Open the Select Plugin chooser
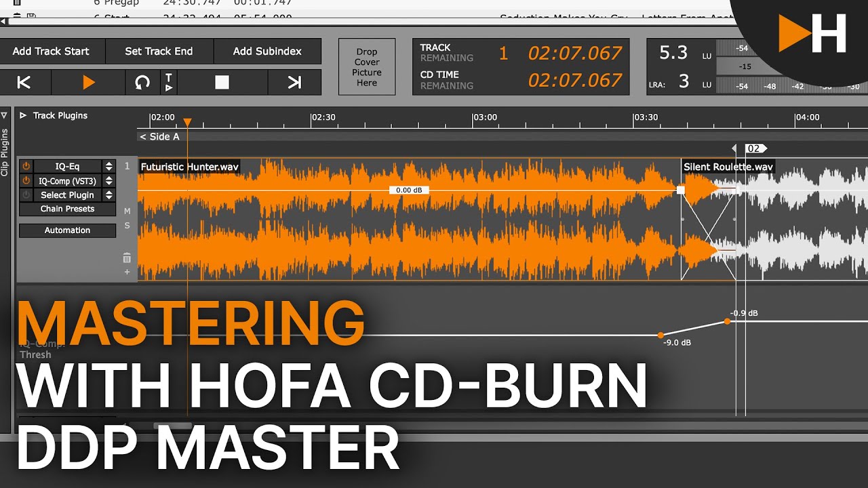 (x=67, y=195)
